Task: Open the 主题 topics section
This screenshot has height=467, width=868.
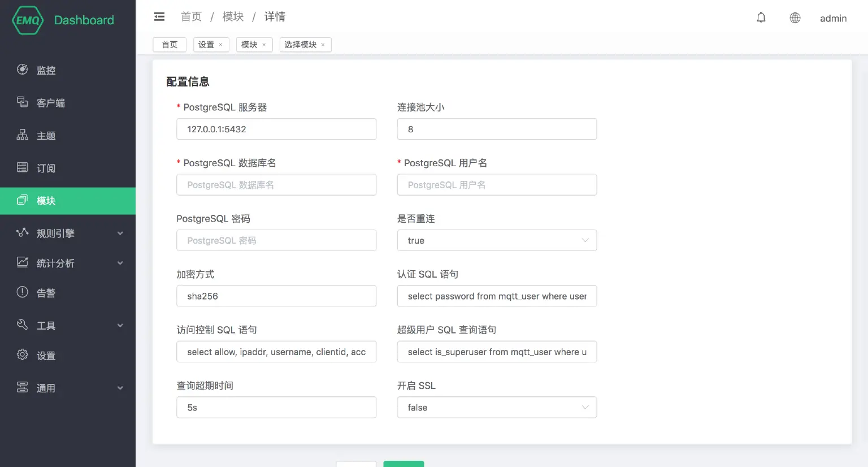Action: point(45,135)
